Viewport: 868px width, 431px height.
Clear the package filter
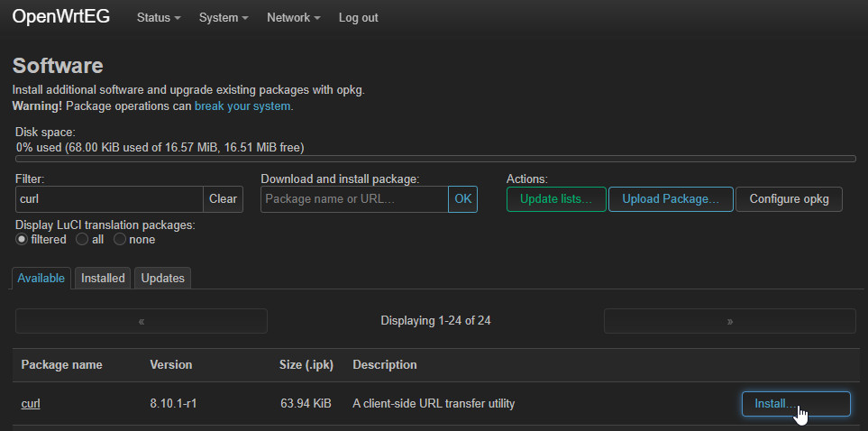tap(223, 199)
